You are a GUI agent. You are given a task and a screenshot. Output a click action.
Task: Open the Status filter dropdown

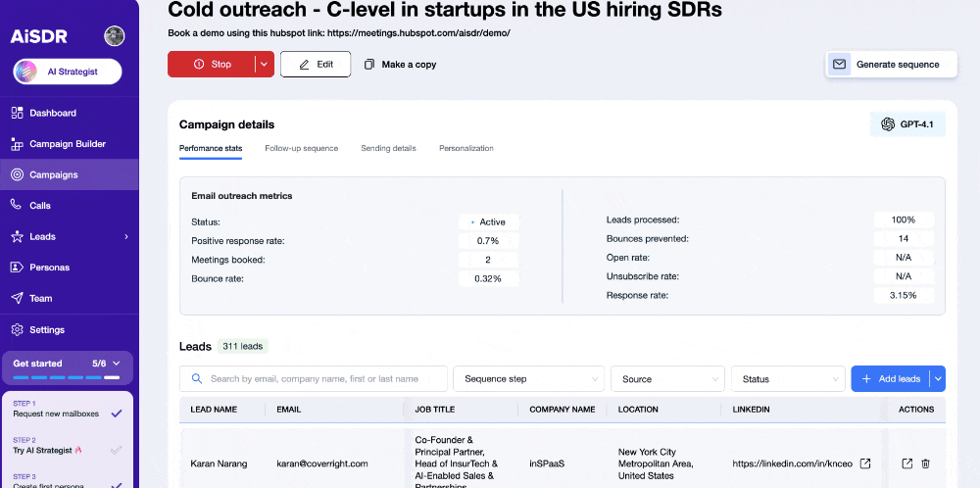788,379
